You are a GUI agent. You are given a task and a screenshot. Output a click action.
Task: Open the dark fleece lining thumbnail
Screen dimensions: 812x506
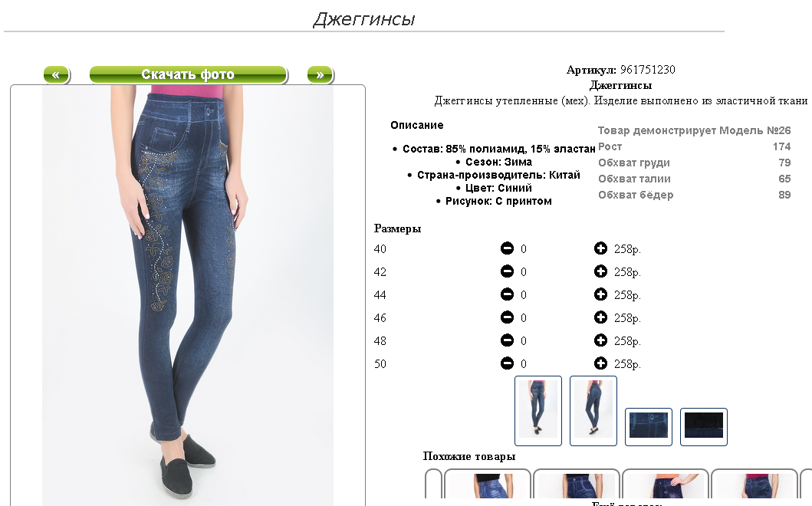coord(703,427)
